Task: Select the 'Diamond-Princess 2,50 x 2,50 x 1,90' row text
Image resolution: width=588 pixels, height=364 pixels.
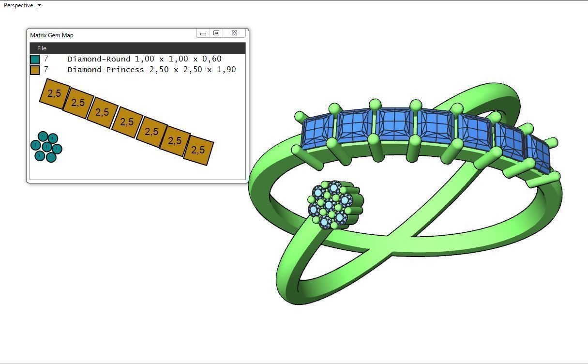Action: 151,70
